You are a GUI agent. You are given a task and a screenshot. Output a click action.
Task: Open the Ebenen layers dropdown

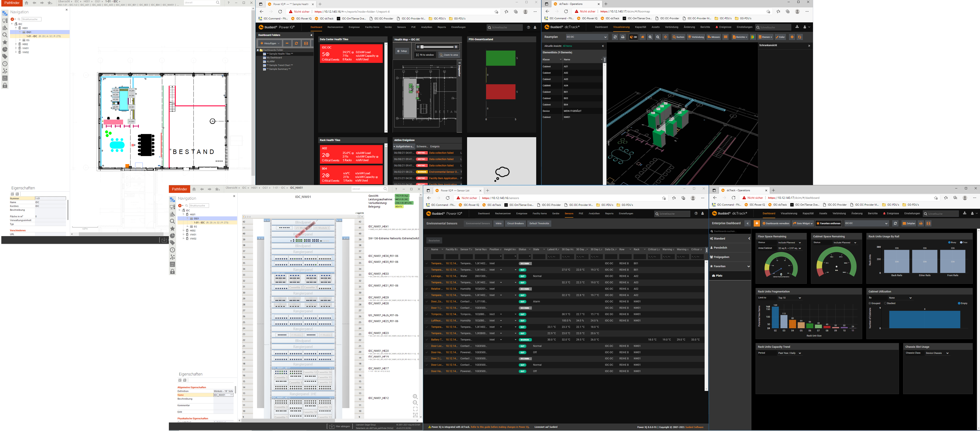[765, 37]
